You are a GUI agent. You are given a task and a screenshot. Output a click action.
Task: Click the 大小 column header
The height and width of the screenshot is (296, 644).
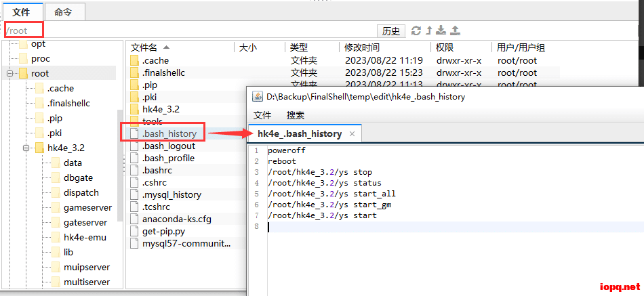248,47
